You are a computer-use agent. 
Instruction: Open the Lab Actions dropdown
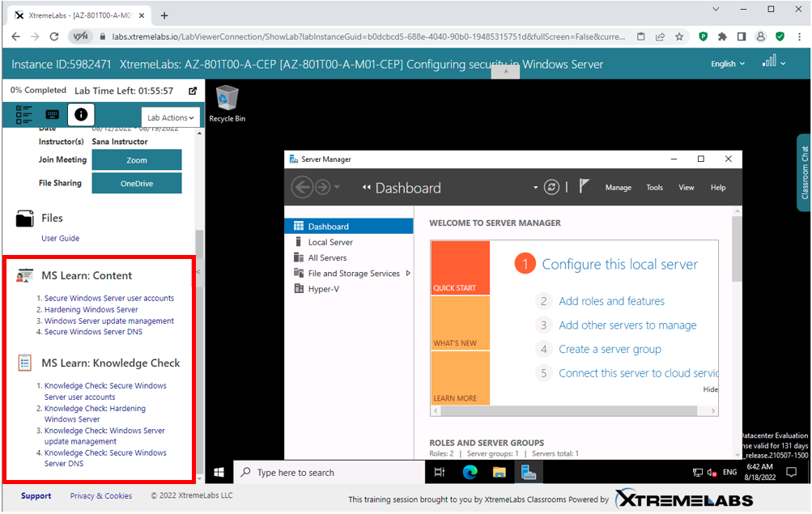(x=171, y=117)
